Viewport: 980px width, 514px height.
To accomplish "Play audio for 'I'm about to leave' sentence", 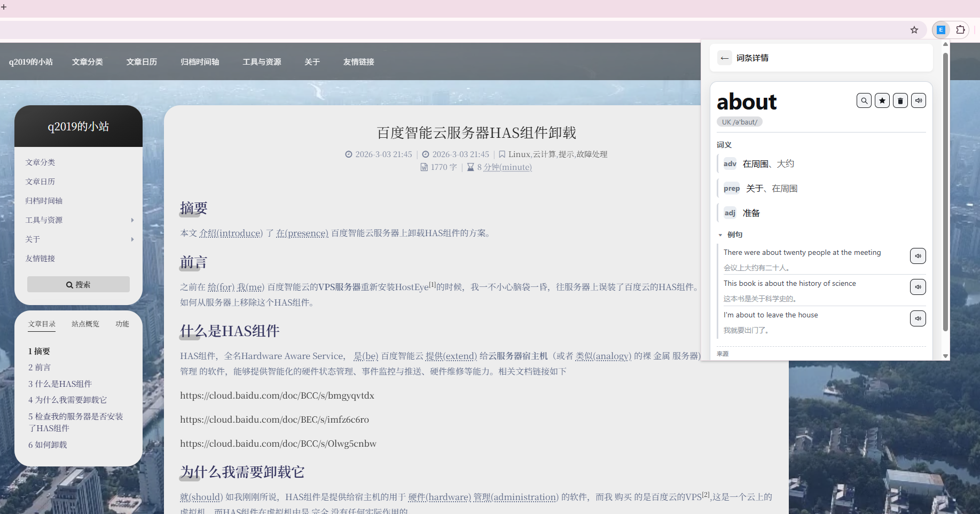I will coord(918,318).
